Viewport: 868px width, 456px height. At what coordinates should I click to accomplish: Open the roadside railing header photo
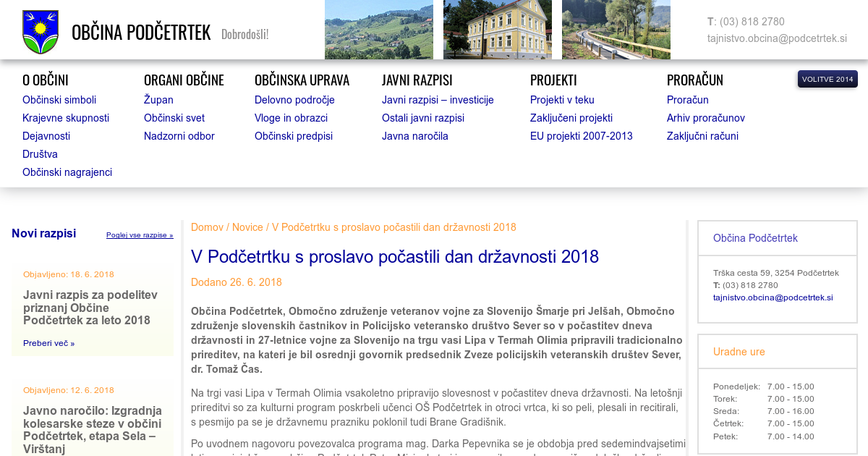pos(616,30)
